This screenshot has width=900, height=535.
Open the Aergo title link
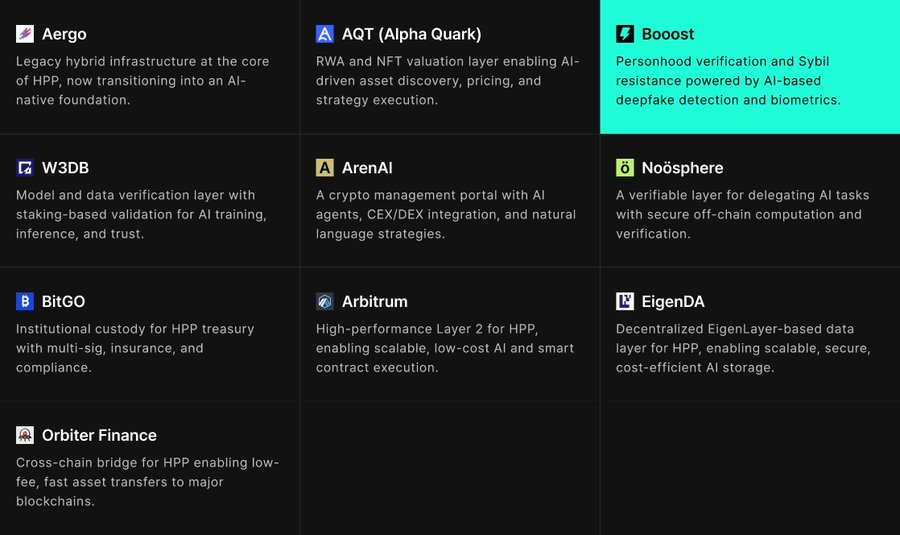[64, 34]
